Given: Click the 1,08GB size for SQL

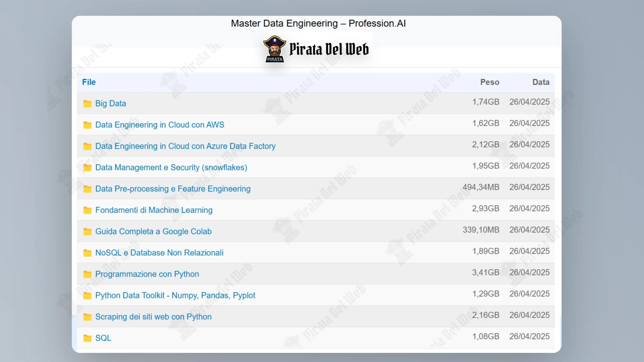Looking at the screenshot, I should click(486, 336).
